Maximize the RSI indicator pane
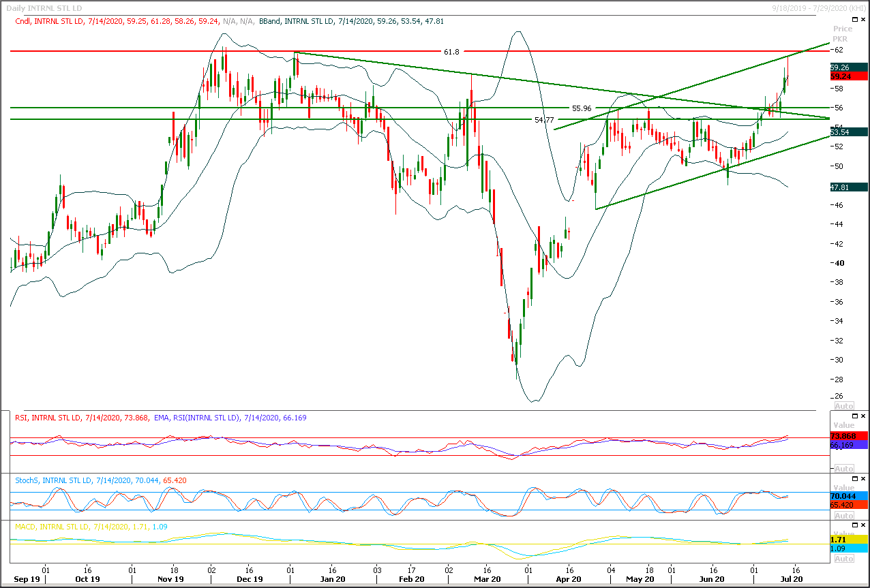 click(854, 416)
